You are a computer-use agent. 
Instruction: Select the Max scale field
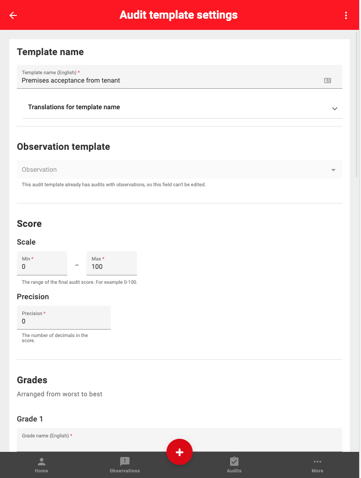112,263
